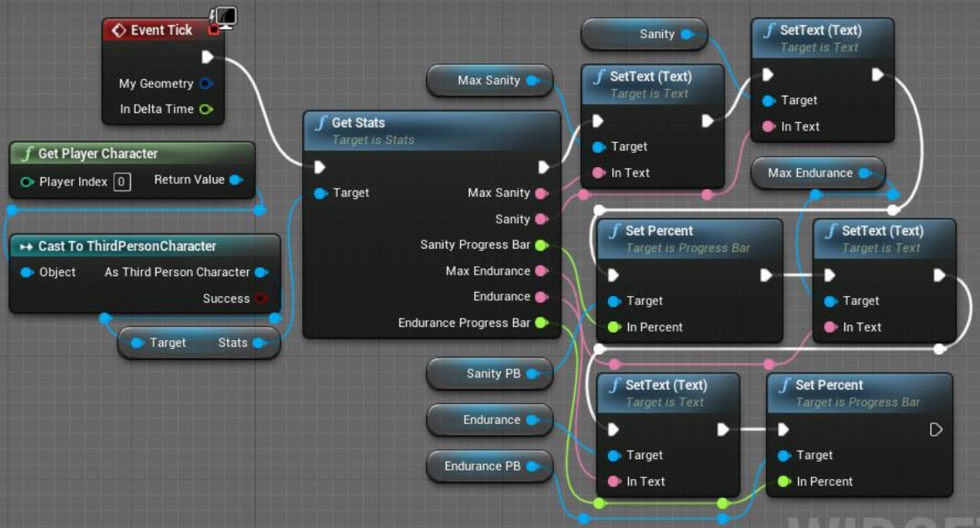Image resolution: width=980 pixels, height=528 pixels.
Task: Select the Get Stats node title
Action: click(358, 123)
